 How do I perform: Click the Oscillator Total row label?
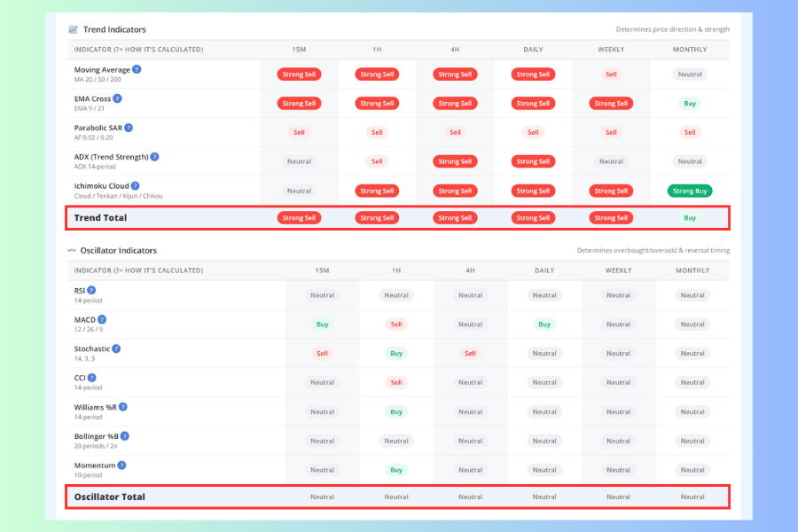point(109,497)
